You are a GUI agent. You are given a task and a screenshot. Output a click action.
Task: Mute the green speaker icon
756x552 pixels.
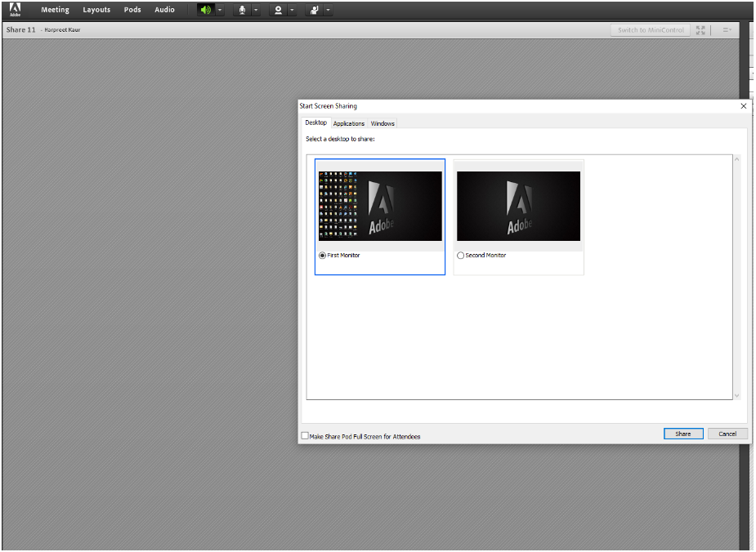(205, 10)
